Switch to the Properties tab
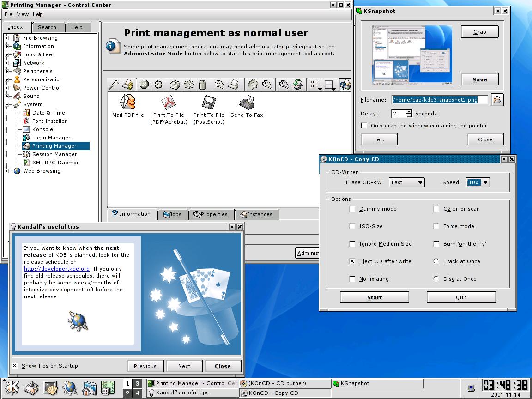The height and width of the screenshot is (399, 532). 211,214
